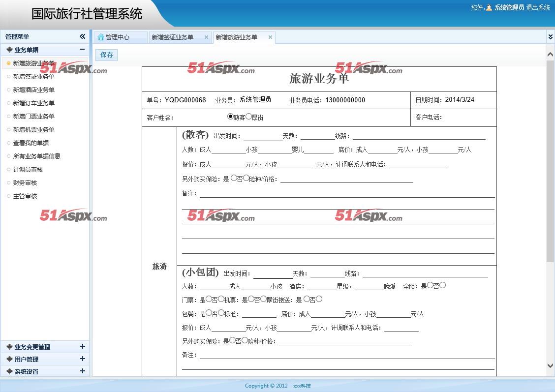Click the user avatar icon beside 系统管理员
The image size is (555, 392).
[x=489, y=7]
